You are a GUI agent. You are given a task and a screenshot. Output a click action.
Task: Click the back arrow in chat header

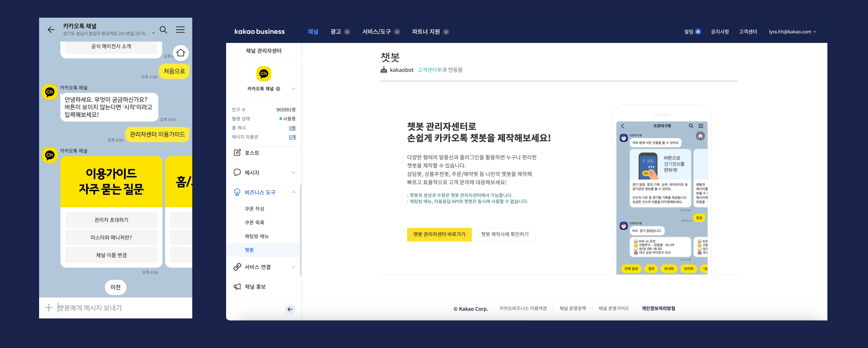coord(51,30)
